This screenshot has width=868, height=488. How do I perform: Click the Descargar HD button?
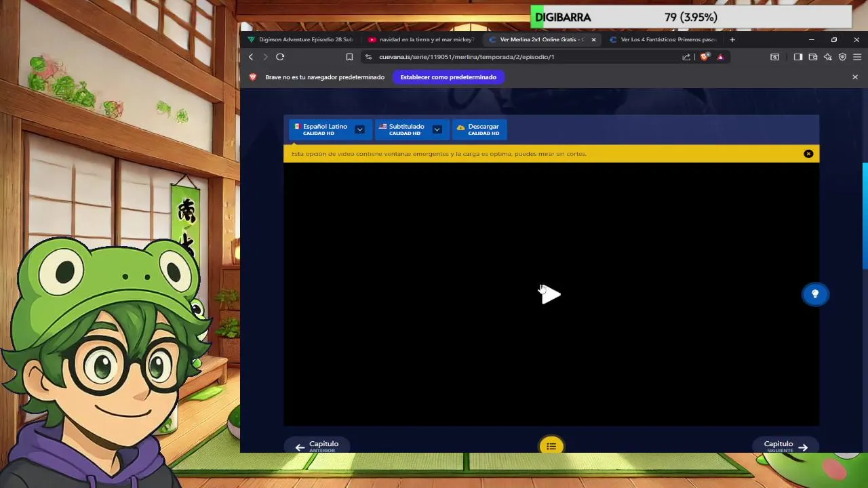point(479,129)
